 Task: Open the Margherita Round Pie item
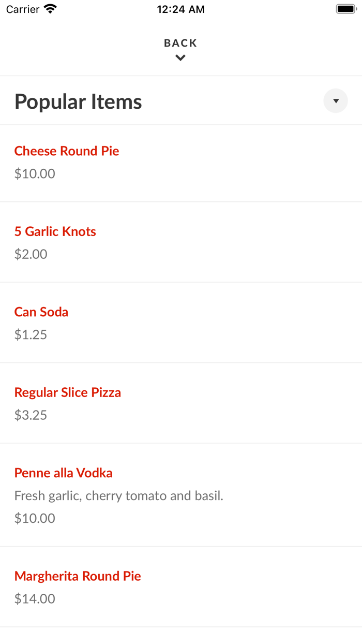(x=78, y=576)
